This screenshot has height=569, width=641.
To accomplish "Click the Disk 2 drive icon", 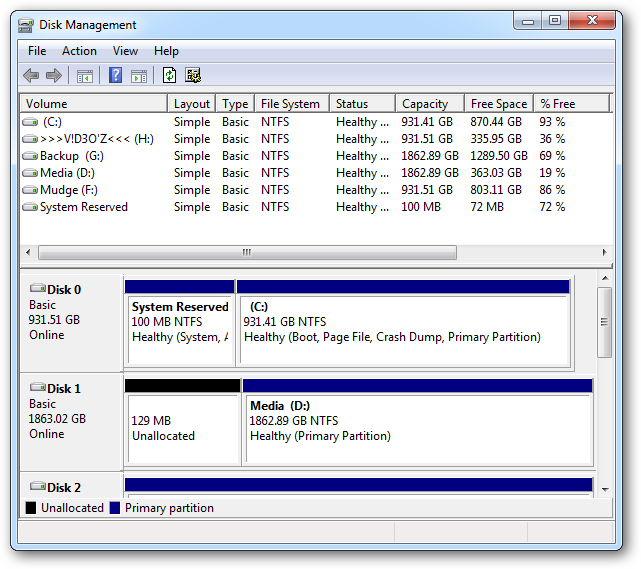I will point(38,486).
